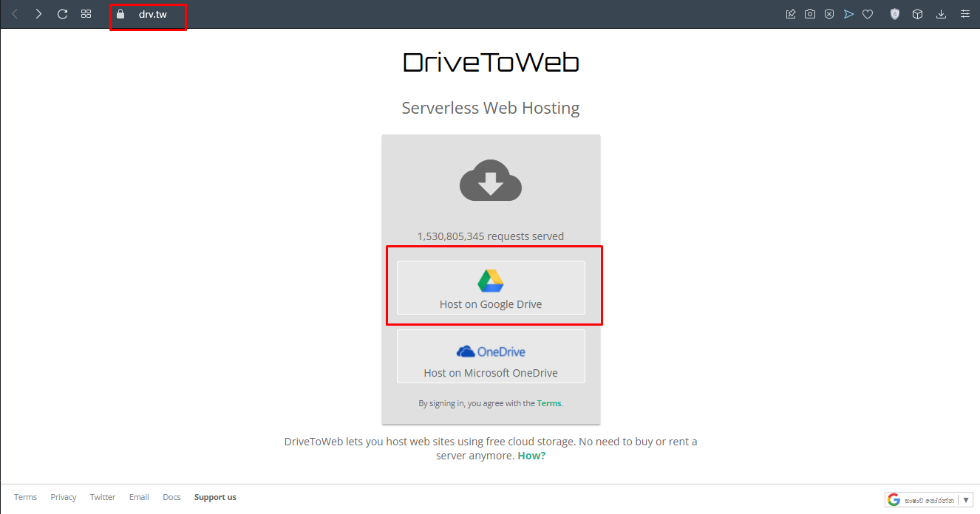Open the extensions cube icon
Image resolution: width=980 pixels, height=514 pixels.
click(917, 14)
